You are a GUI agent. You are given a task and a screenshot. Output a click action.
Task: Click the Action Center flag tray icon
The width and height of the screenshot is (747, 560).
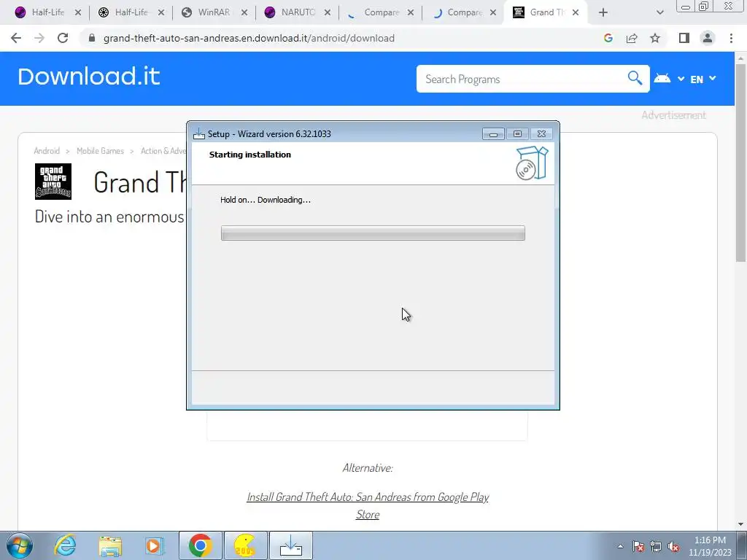tap(638, 546)
